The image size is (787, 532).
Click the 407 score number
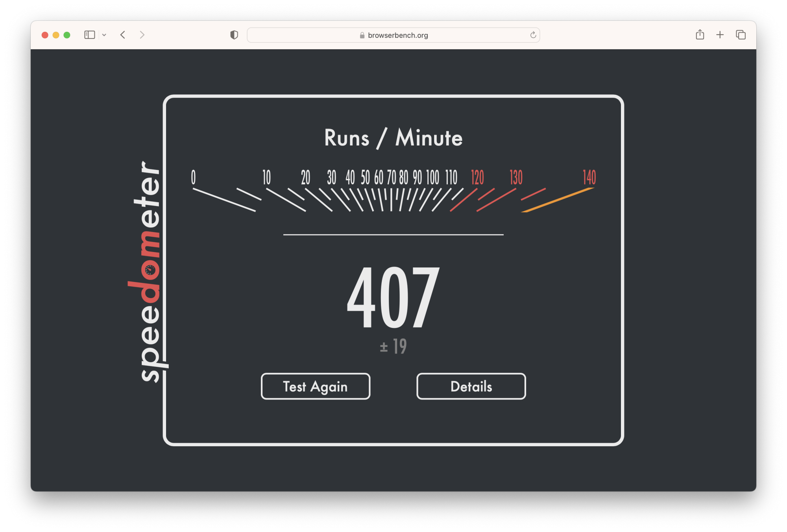pyautogui.click(x=393, y=298)
